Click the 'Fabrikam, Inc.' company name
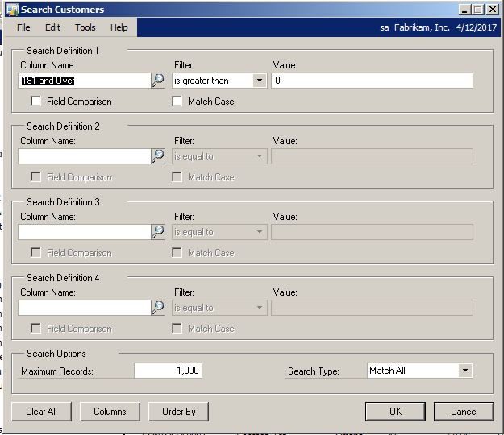Viewport: 504px width, 435px height. [x=422, y=27]
